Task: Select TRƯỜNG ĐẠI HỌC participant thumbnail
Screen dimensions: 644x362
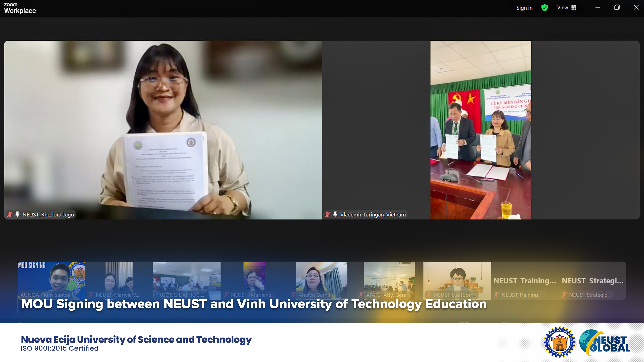Action: coord(187,281)
